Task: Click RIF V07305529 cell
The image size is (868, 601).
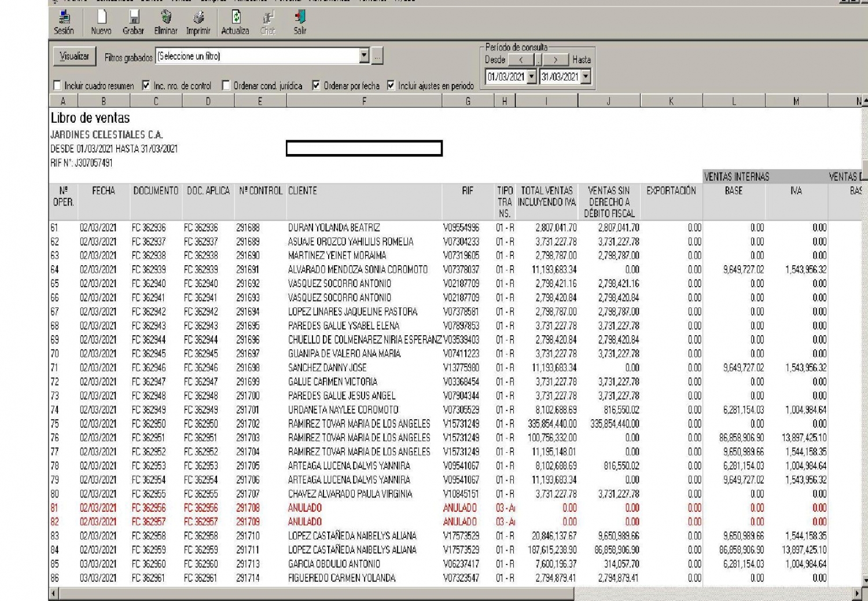Action: pyautogui.click(x=461, y=410)
